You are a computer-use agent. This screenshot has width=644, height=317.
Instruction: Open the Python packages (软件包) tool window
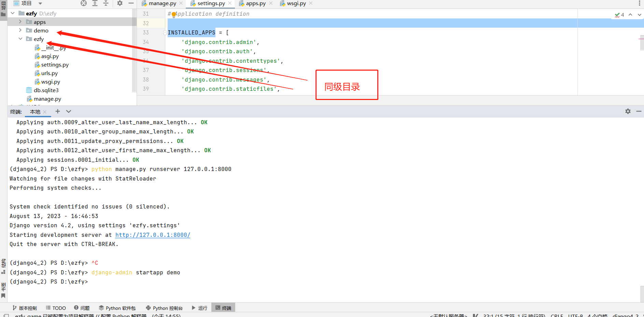[117, 308]
